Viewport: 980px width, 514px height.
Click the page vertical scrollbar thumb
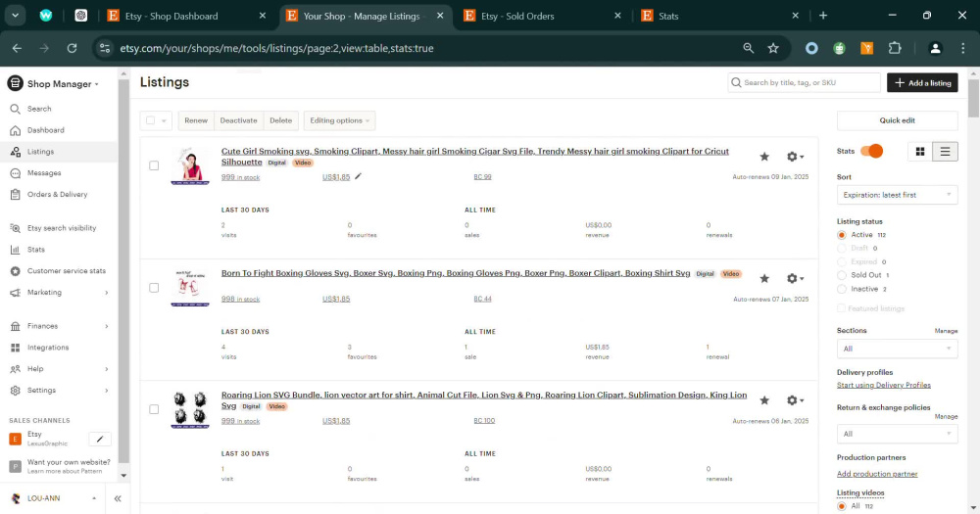coord(973,99)
